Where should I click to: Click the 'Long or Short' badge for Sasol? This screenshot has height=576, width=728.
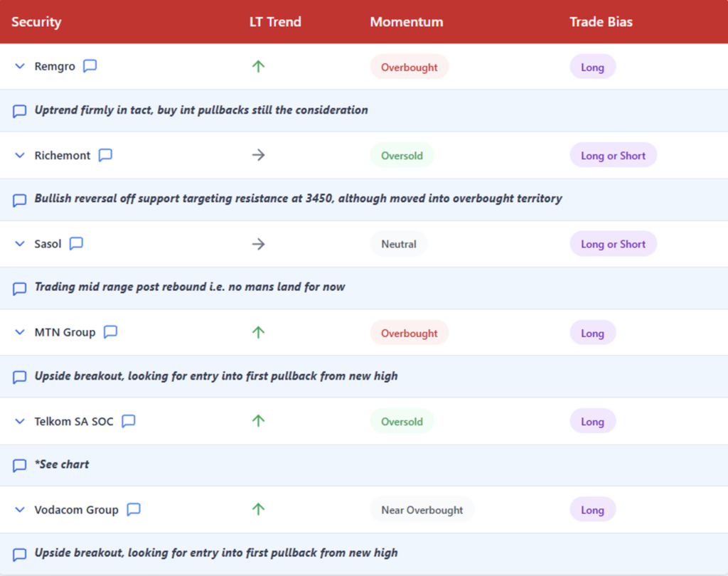(613, 244)
